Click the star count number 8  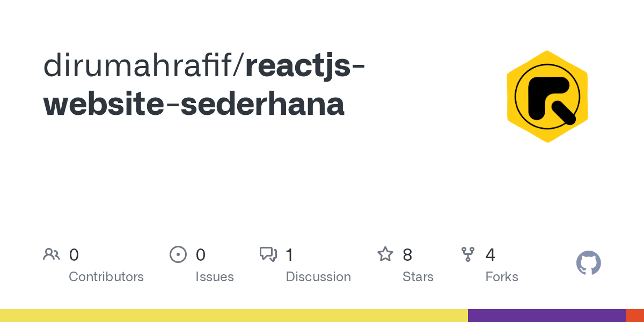tap(407, 255)
